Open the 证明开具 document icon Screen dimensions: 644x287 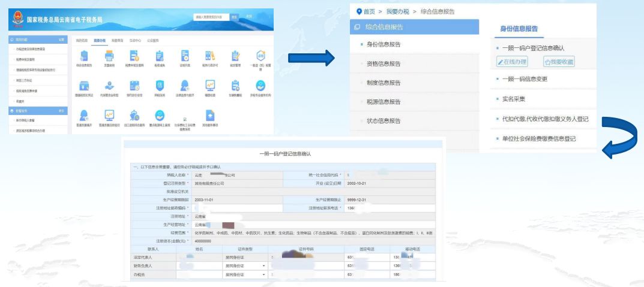click(185, 56)
